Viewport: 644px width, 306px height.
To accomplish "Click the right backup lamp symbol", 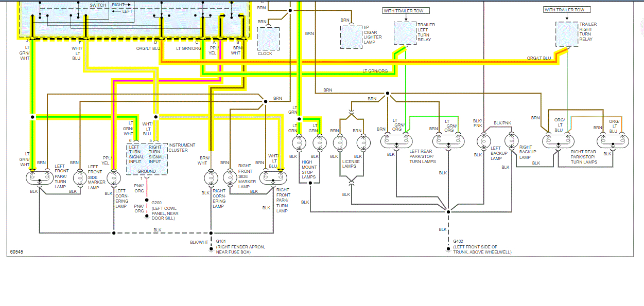I will click(x=511, y=140).
